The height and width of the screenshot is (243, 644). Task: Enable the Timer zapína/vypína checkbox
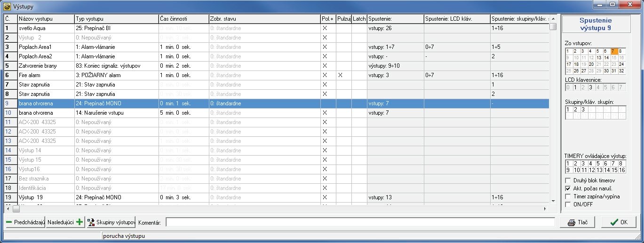tap(568, 196)
